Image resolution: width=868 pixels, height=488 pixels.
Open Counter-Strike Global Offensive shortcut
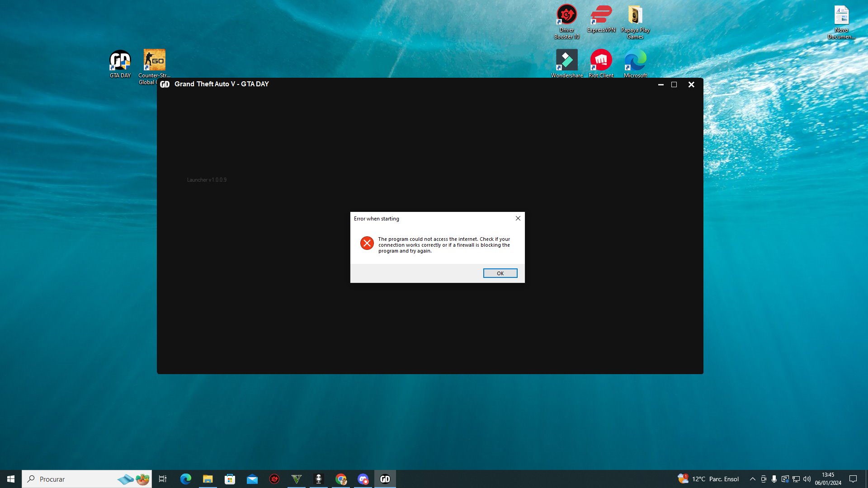click(x=154, y=61)
